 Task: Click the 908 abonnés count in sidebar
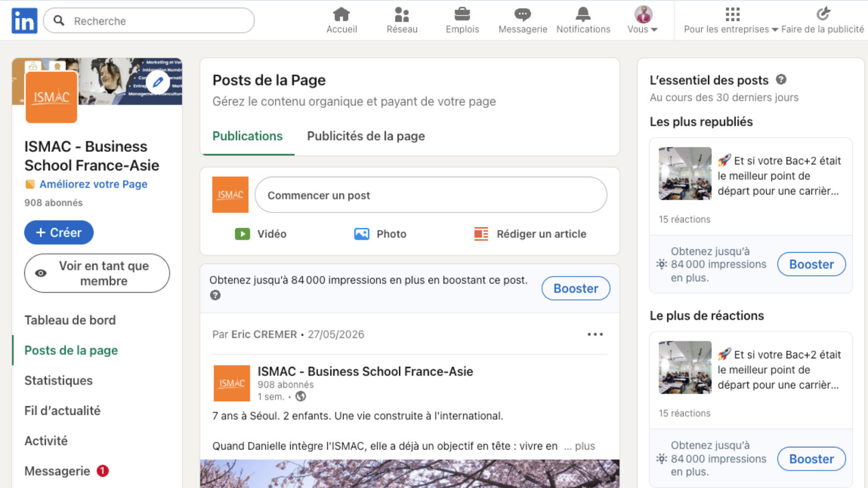(x=53, y=203)
